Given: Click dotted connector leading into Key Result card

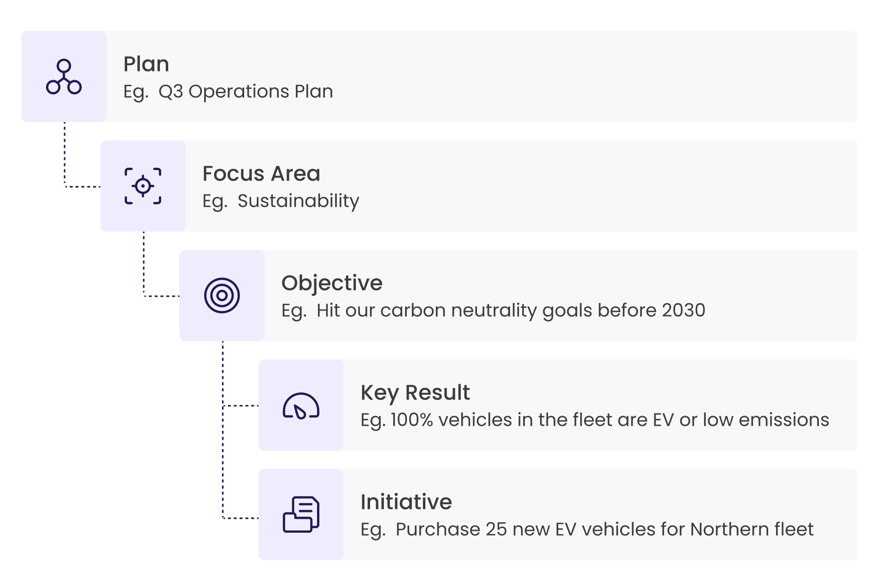Looking at the screenshot, I should click(241, 406).
